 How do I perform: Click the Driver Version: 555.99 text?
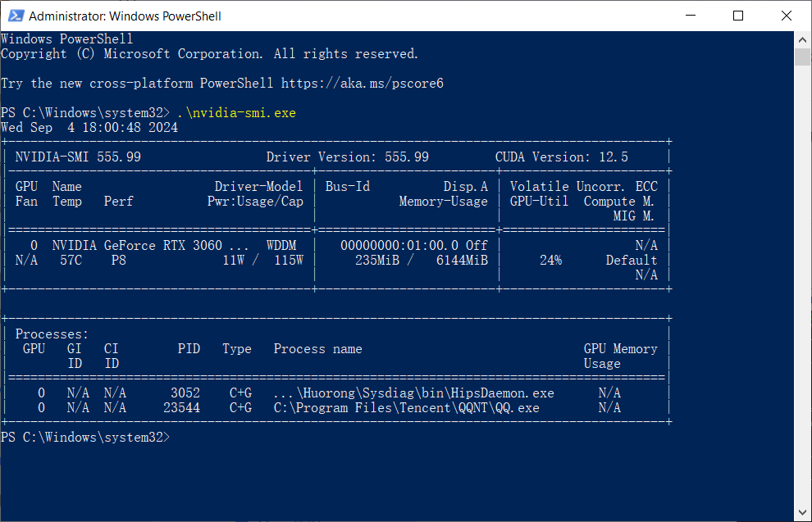[348, 157]
